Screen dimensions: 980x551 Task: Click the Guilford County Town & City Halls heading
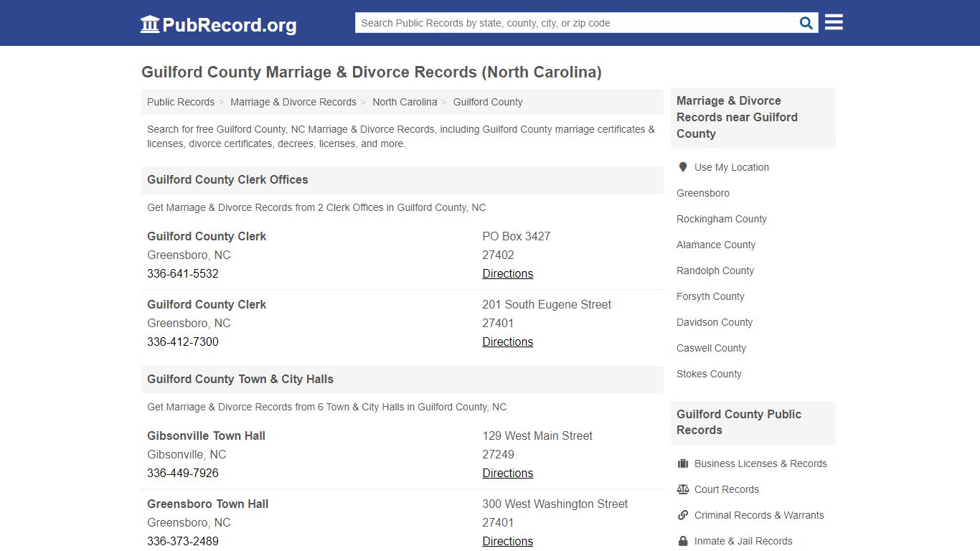click(x=240, y=379)
